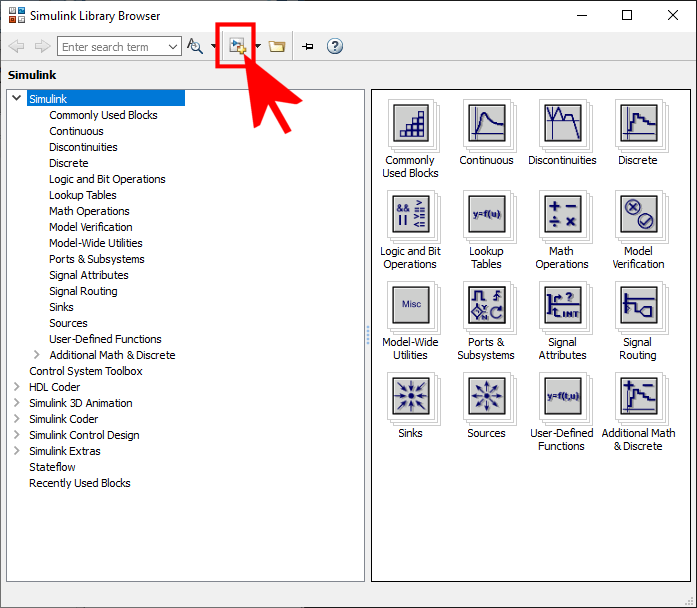Expand Additional Math & Discrete node

(37, 354)
